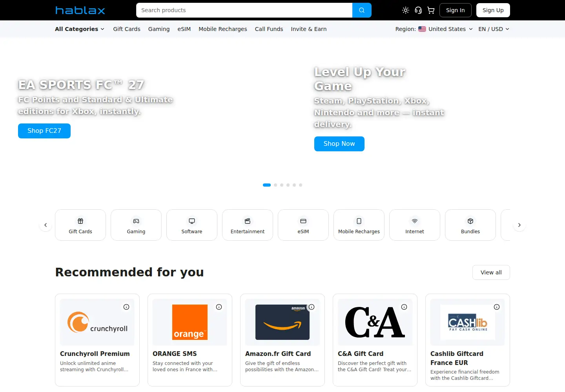Open Call Funds navigation link
This screenshot has width=565, height=392.
269,29
